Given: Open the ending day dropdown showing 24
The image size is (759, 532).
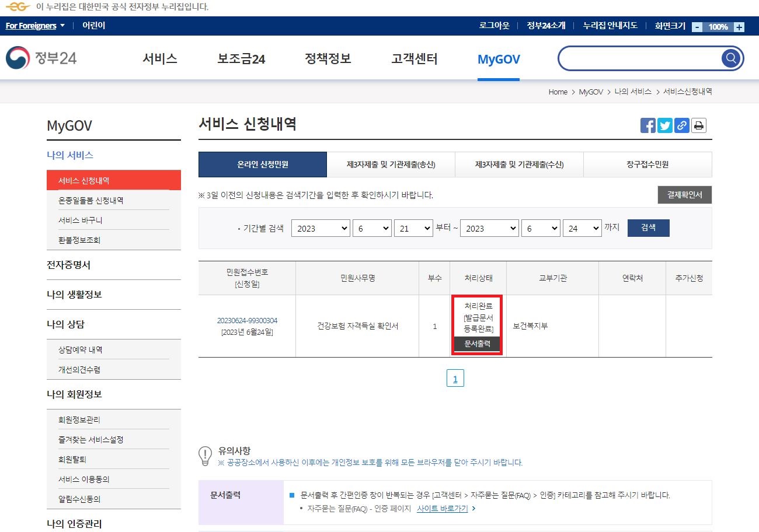Looking at the screenshot, I should (582, 228).
